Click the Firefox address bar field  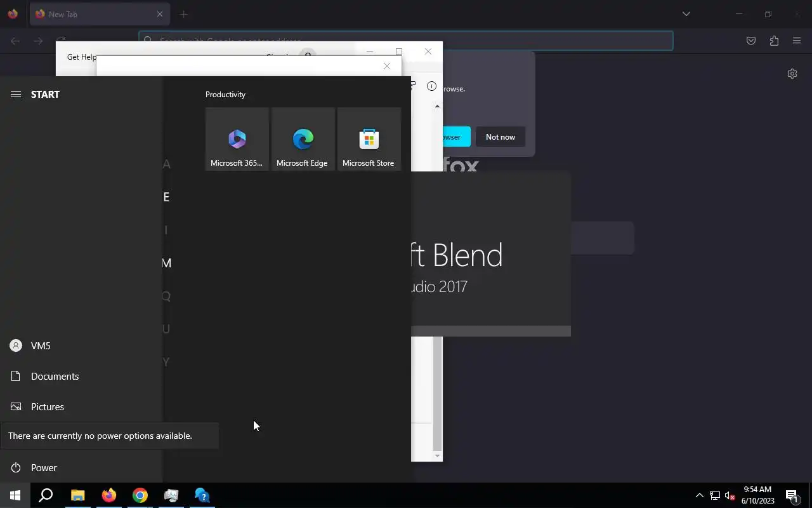pos(406,41)
